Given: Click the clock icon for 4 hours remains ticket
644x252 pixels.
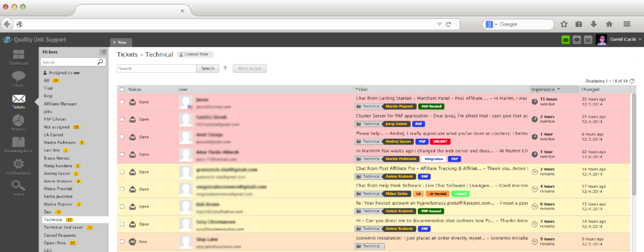Looking at the screenshot, I should pos(535,189).
